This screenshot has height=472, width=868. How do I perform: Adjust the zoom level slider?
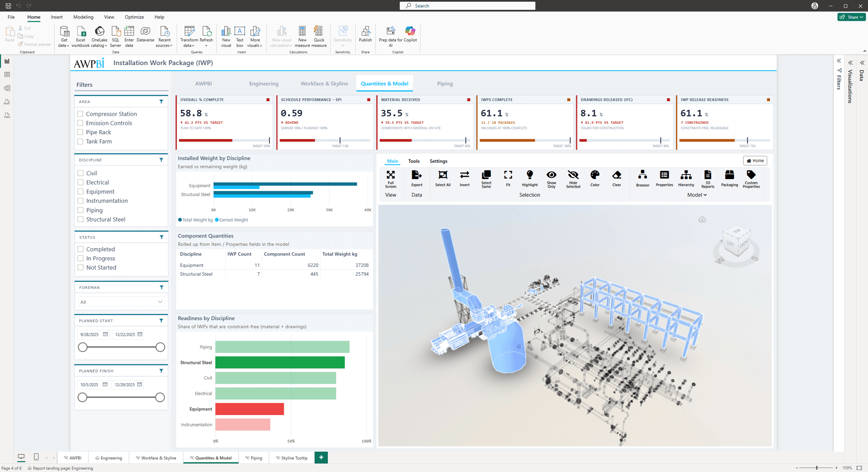click(x=816, y=468)
